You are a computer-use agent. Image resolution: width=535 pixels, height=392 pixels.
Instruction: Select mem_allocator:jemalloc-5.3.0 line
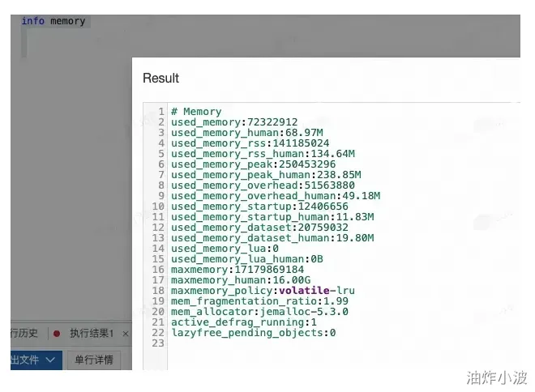259,312
